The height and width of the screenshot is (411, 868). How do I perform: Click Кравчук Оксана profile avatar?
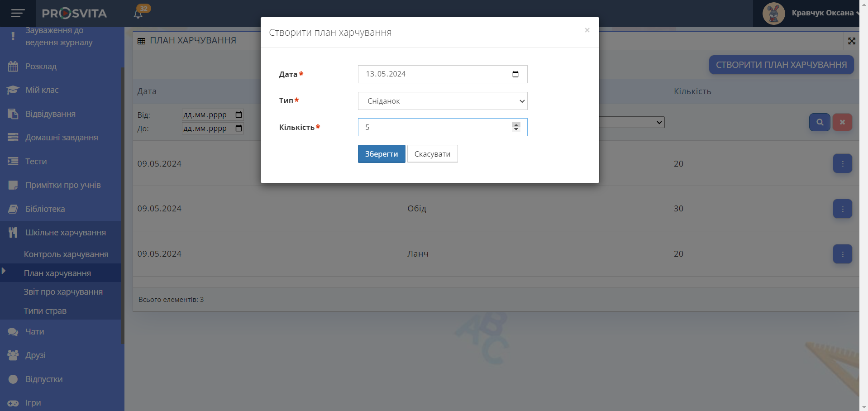[x=773, y=13]
